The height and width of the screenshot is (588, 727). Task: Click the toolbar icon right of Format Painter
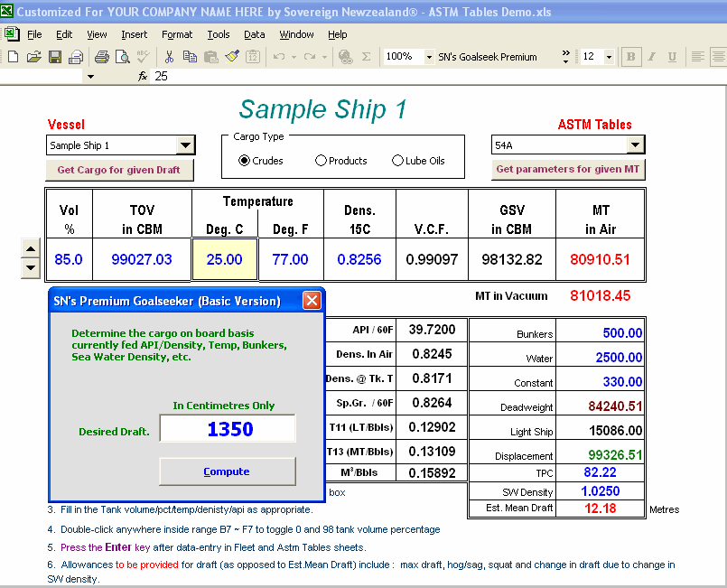click(x=253, y=57)
